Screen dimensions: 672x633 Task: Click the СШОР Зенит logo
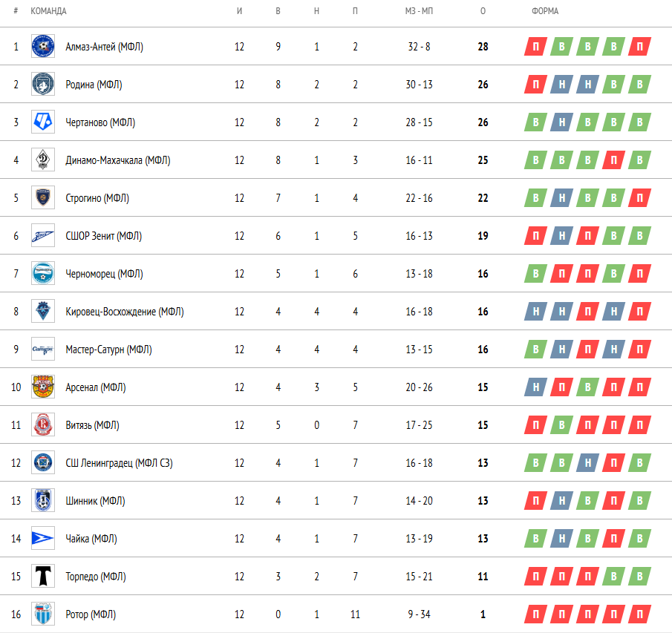[x=43, y=235]
